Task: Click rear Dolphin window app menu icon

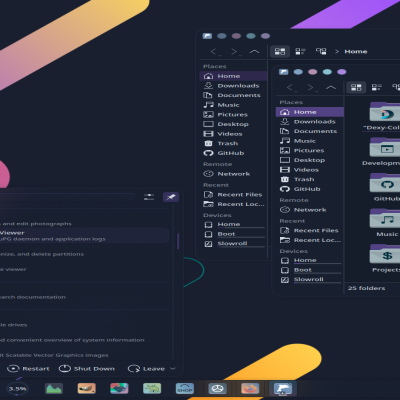Action: coord(207,36)
